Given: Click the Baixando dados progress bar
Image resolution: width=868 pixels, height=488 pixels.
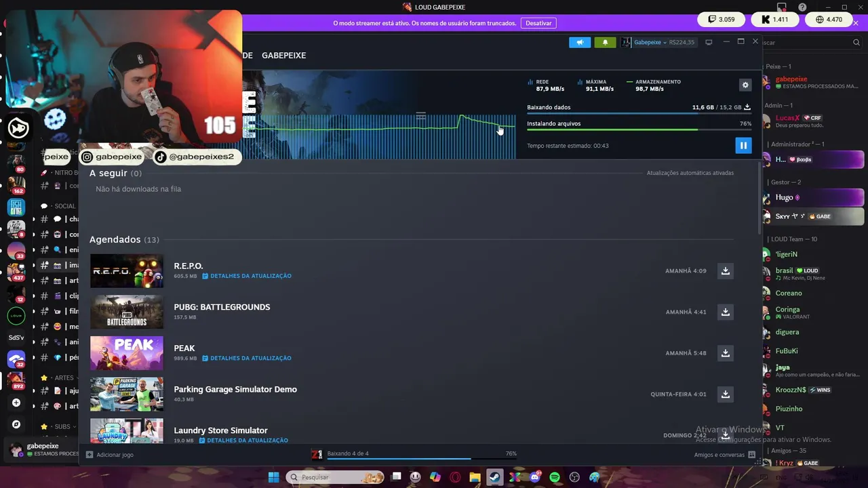Looking at the screenshot, I should (x=639, y=114).
